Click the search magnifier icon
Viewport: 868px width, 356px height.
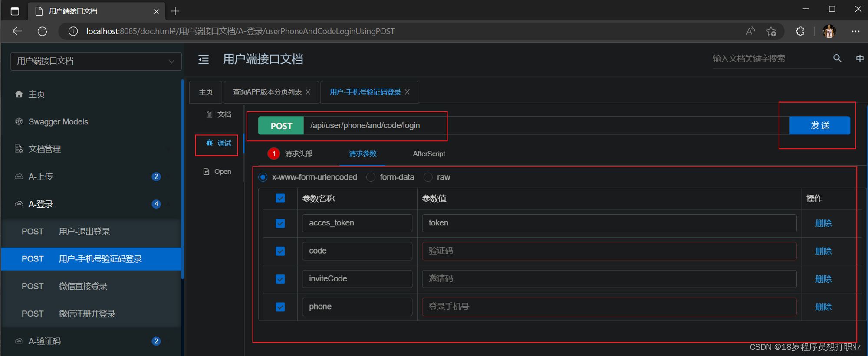(x=837, y=58)
